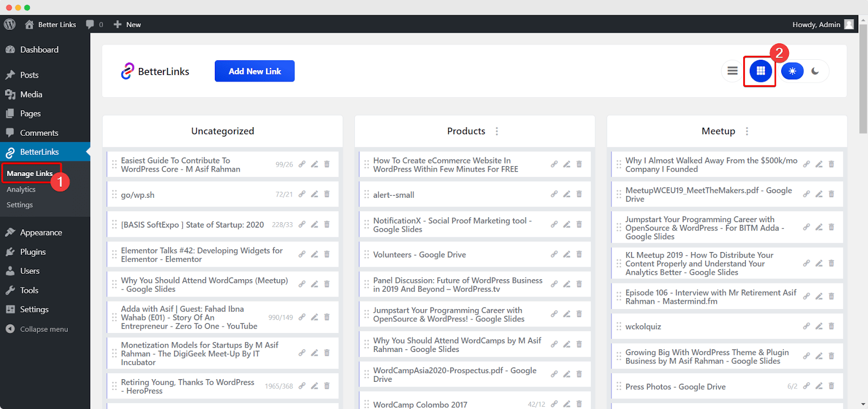This screenshot has width=868, height=409.
Task: Grab drag handle of wckolquiz
Action: coord(618,326)
